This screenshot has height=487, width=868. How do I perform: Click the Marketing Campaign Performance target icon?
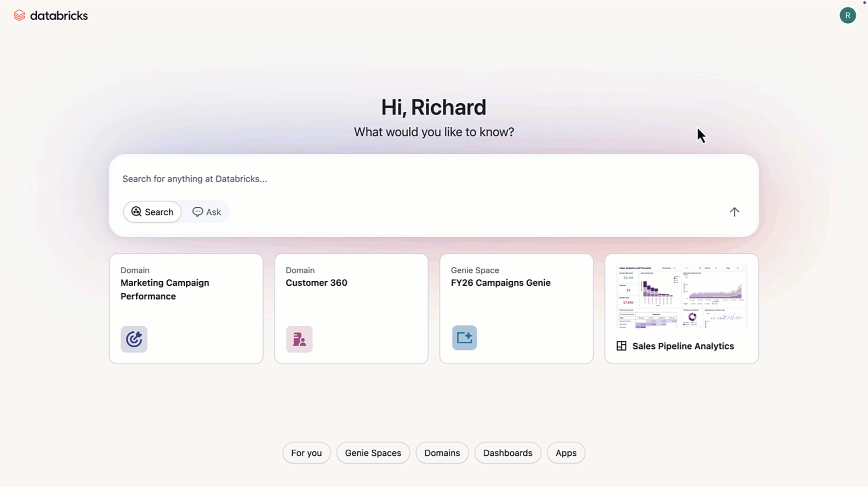click(x=134, y=339)
